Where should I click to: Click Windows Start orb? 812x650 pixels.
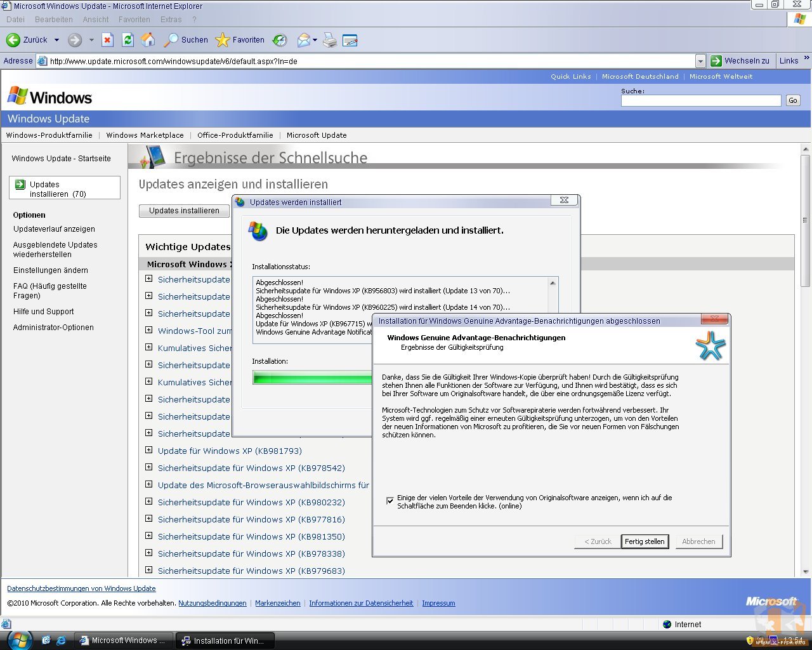pyautogui.click(x=19, y=640)
